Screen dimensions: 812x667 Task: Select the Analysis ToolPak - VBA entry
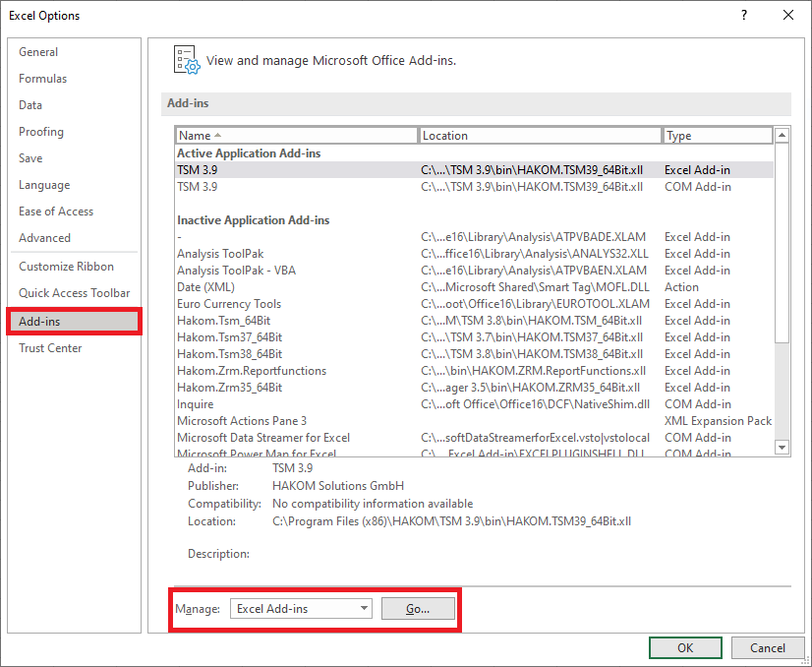pos(475,270)
